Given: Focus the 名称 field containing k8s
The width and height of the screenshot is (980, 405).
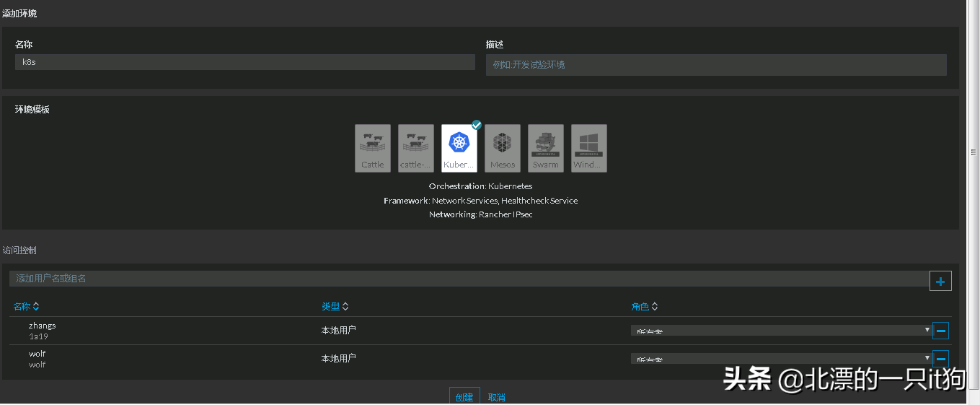Looking at the screenshot, I should 244,62.
